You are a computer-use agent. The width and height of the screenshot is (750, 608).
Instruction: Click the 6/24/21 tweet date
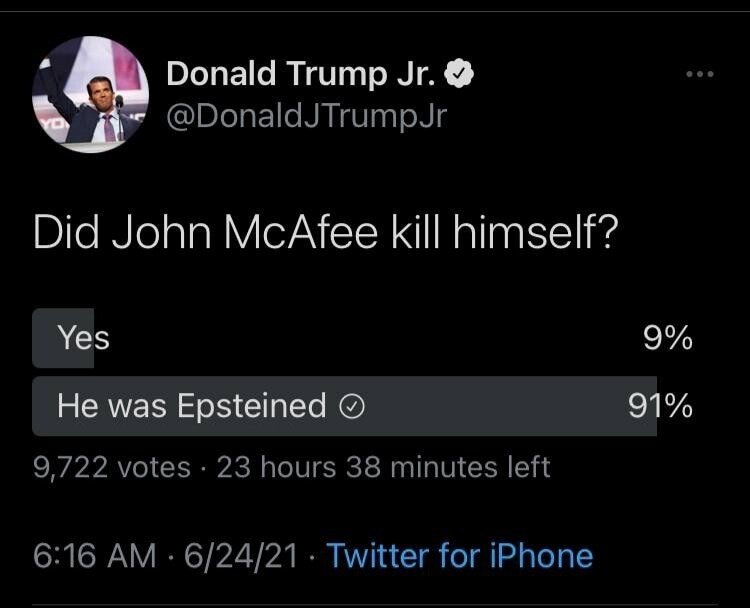pyautogui.click(x=239, y=555)
